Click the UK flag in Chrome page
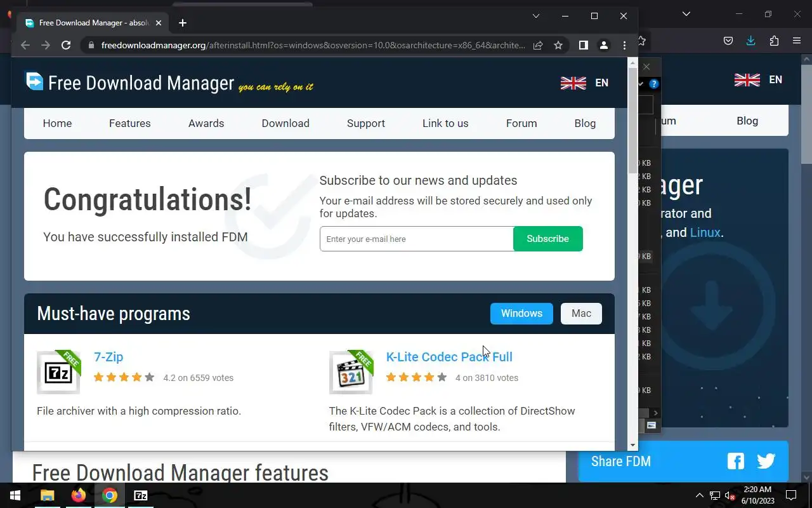812x508 pixels. tap(573, 83)
